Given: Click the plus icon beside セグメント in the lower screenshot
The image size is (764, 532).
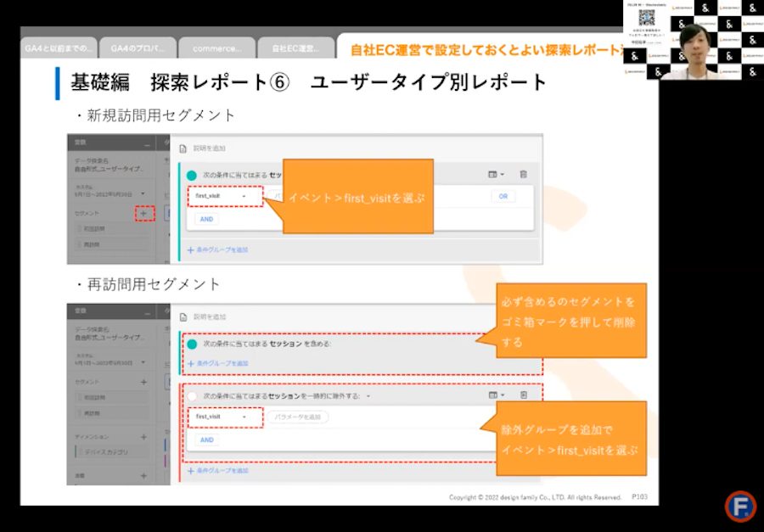Looking at the screenshot, I should click(x=143, y=383).
